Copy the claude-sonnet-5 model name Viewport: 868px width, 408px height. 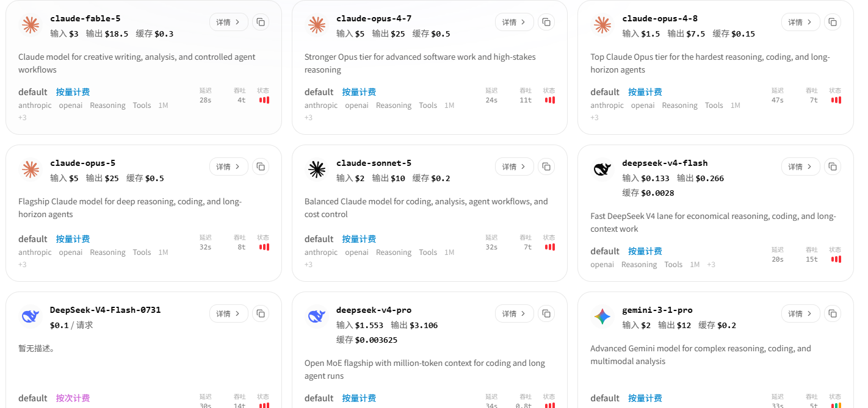click(x=546, y=166)
